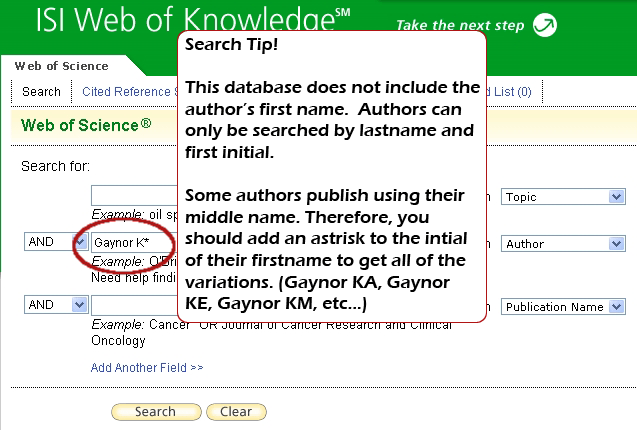
Task: Select the Search tab
Action: 41,92
